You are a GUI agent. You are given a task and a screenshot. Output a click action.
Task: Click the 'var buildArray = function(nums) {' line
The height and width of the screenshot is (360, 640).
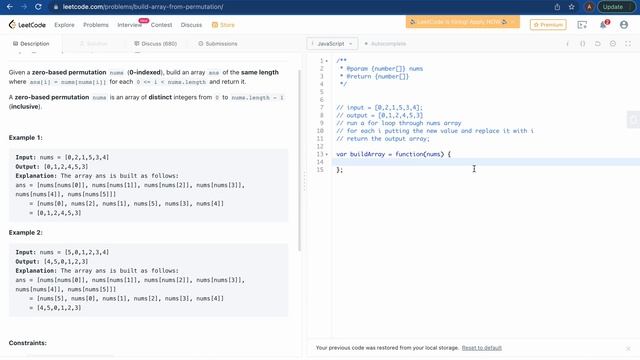(393, 154)
